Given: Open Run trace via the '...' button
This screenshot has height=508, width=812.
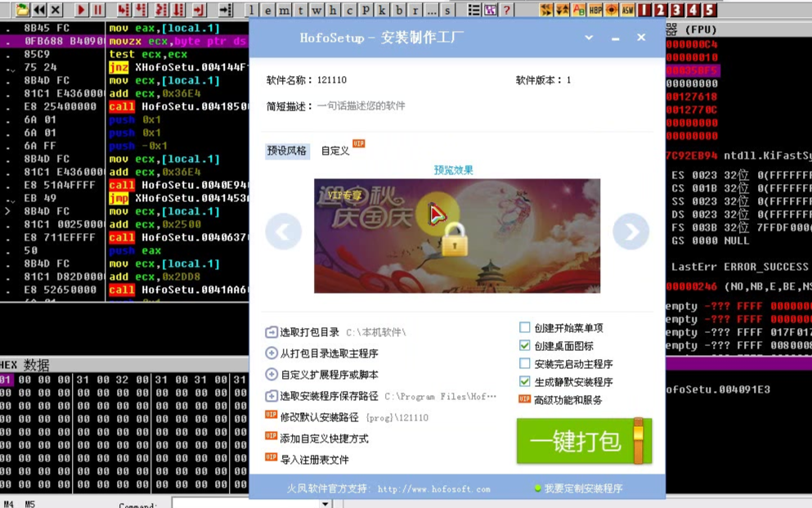Looking at the screenshot, I should (432, 9).
